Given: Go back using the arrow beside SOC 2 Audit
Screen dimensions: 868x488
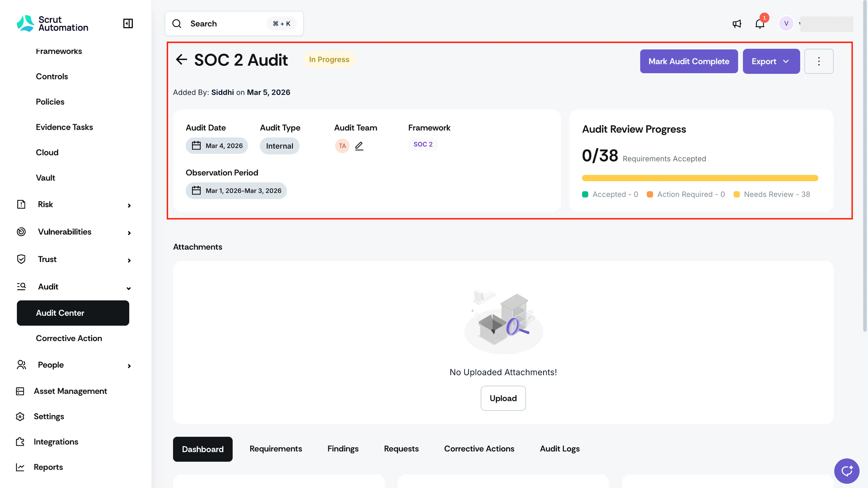Looking at the screenshot, I should tap(181, 60).
